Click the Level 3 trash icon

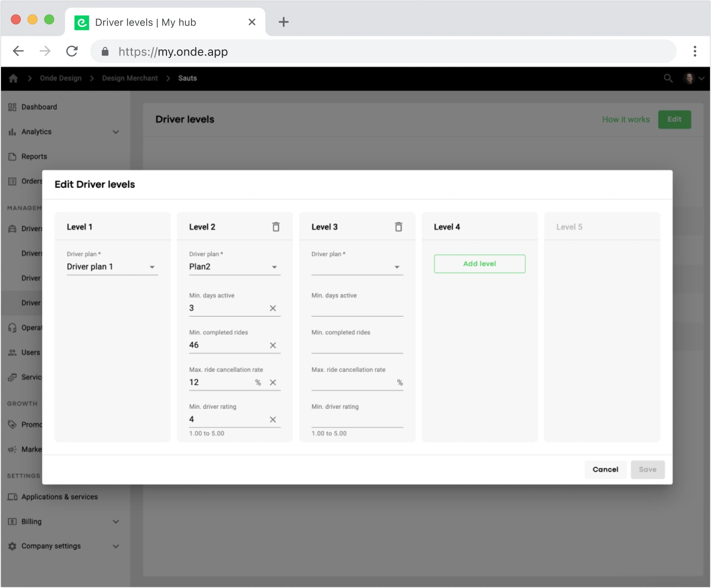pyautogui.click(x=398, y=227)
